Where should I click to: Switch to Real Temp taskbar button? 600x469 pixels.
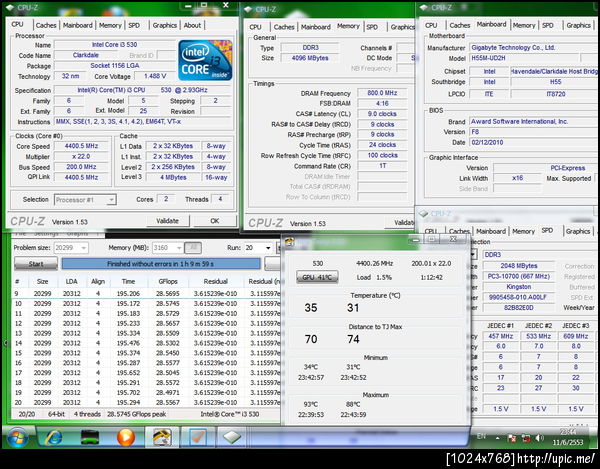coord(162,437)
